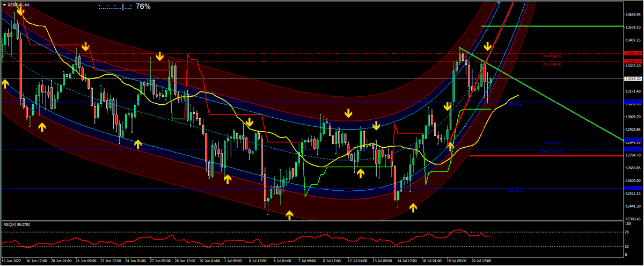Select the green horizontal line near 13578.10
The width and height of the screenshot is (644, 266).
click(552, 25)
